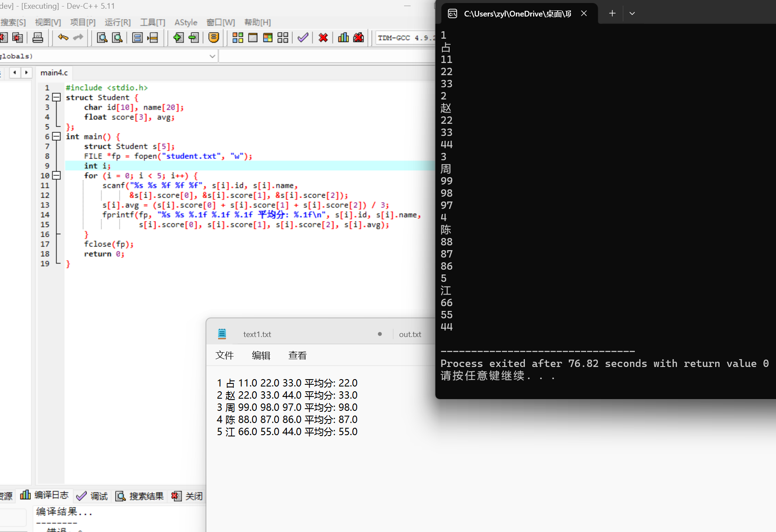The width and height of the screenshot is (776, 532).
Task: Click the 编译结果... log line
Action: coord(64,512)
